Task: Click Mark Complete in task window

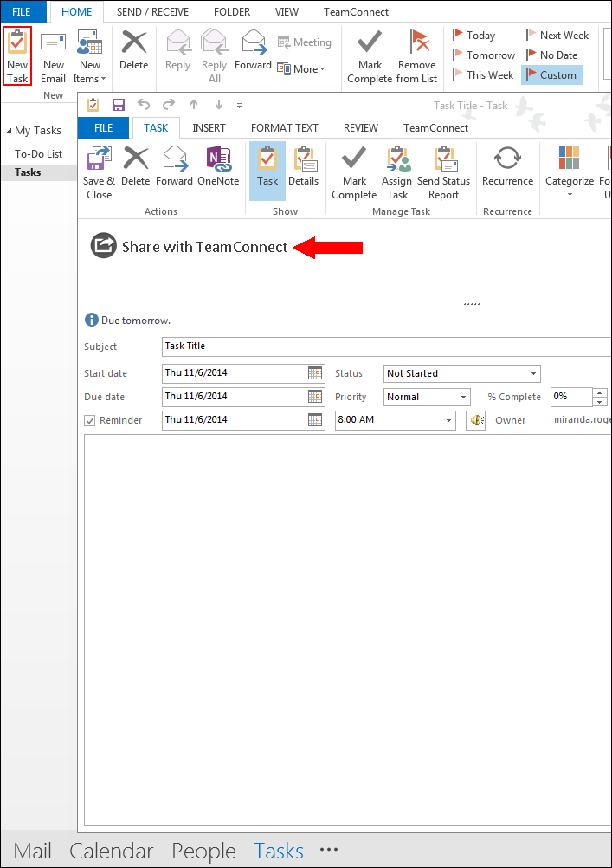Action: pyautogui.click(x=354, y=172)
